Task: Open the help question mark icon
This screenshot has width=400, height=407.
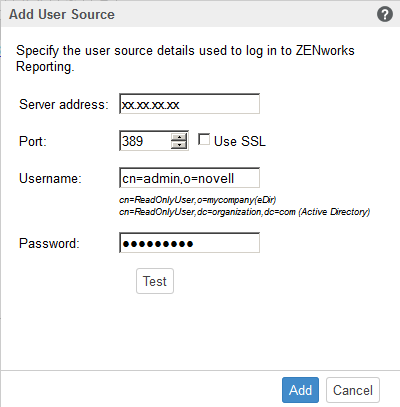Action: 385,14
